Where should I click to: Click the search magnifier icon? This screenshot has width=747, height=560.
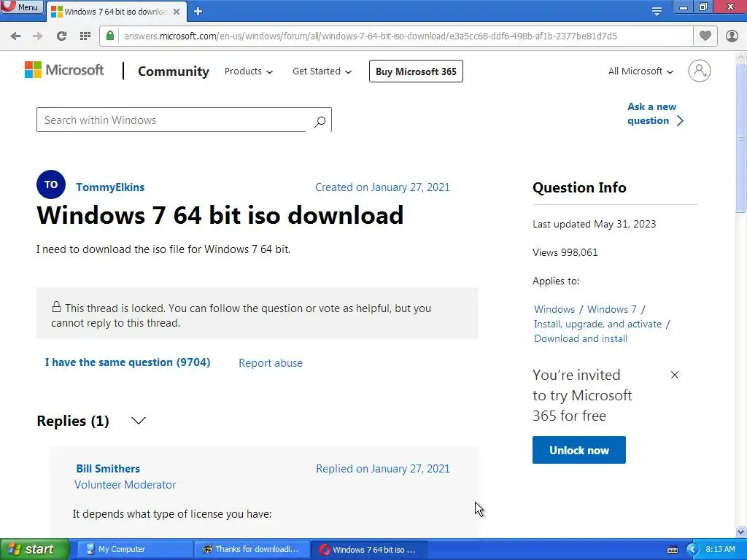[320, 122]
